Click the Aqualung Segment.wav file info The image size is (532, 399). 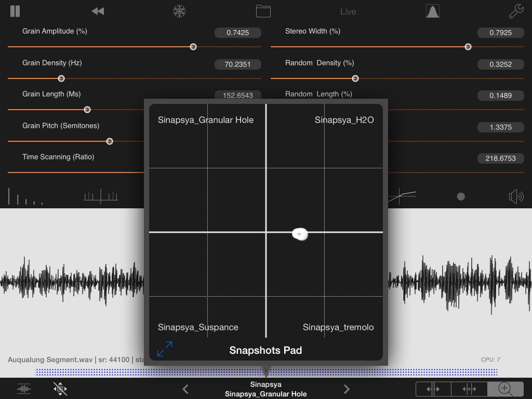(76, 360)
